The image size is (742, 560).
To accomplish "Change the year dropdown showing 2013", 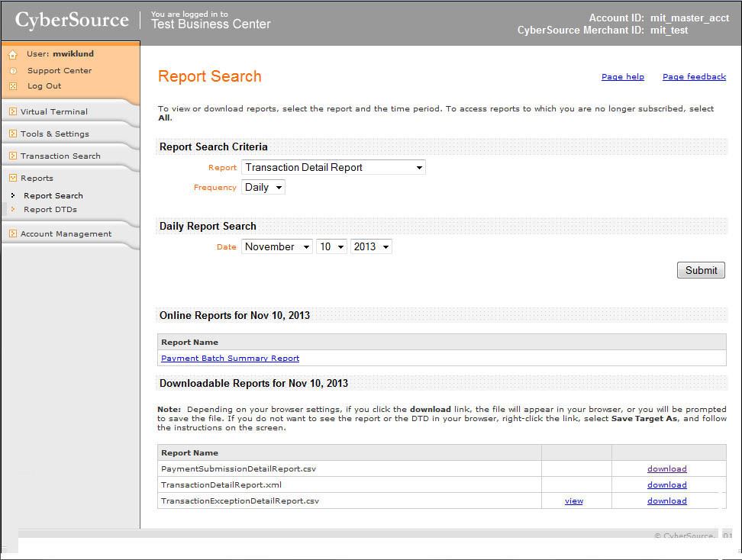I will (371, 247).
